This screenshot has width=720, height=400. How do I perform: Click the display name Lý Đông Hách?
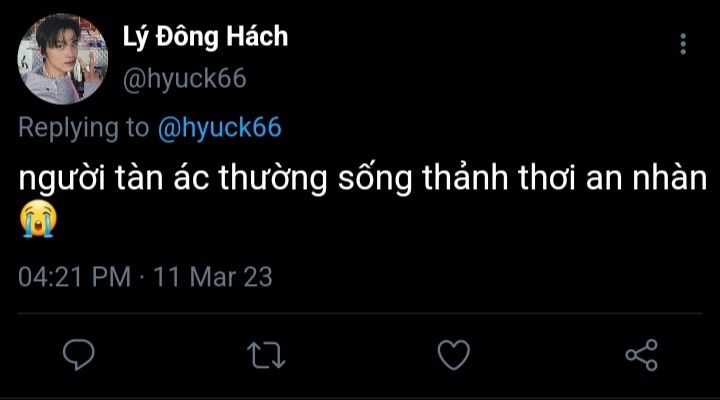204,38
